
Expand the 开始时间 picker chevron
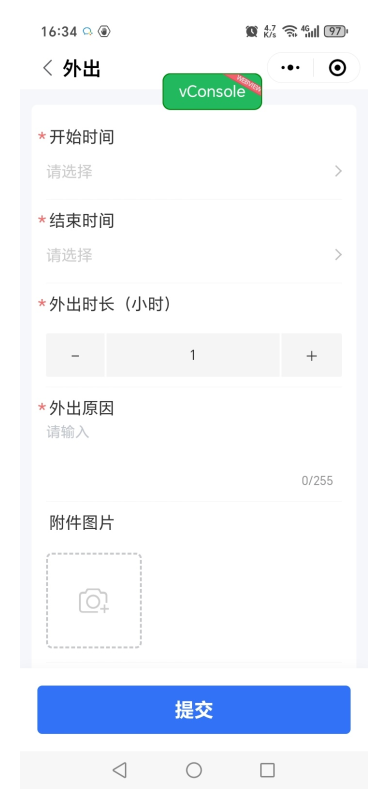coord(338,171)
